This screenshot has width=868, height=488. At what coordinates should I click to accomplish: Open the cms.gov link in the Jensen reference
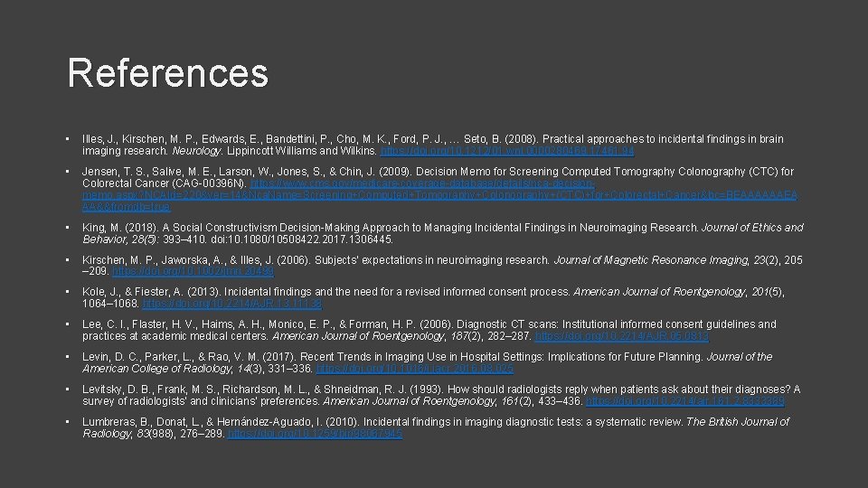pyautogui.click(x=439, y=195)
